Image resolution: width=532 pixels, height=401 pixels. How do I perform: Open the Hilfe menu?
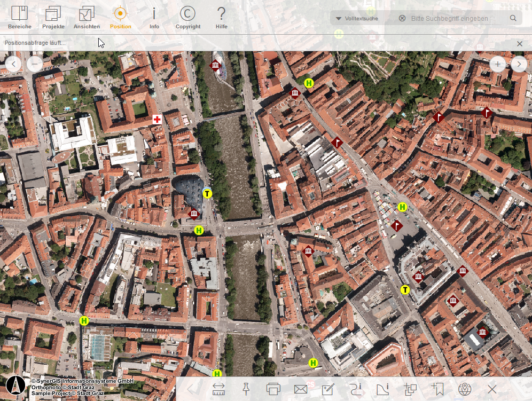coord(221,16)
